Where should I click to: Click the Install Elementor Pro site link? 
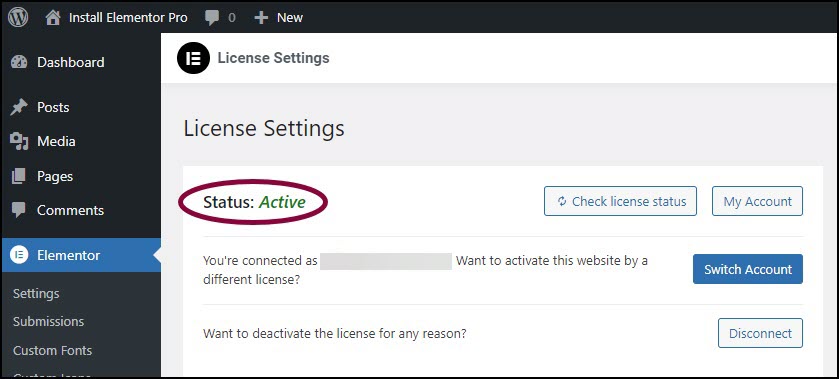[x=128, y=18]
